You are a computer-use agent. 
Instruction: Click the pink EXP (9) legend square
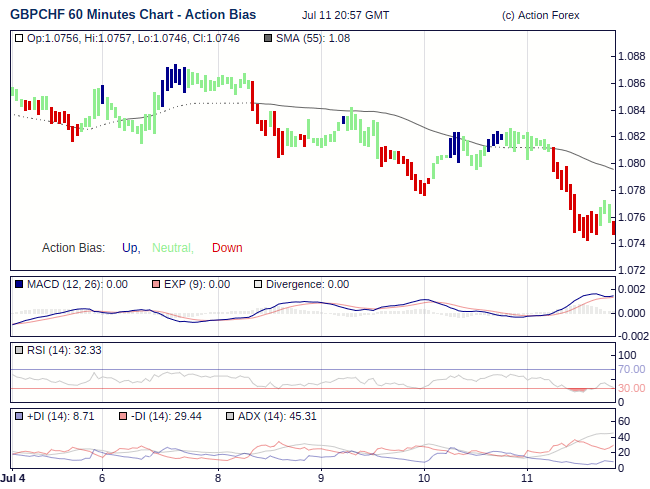tap(155, 284)
